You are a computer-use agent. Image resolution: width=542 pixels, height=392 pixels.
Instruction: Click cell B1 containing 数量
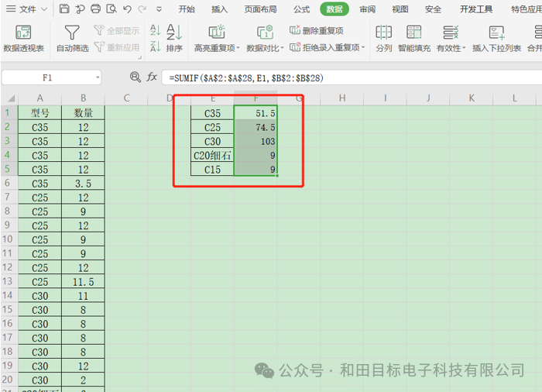(x=83, y=113)
